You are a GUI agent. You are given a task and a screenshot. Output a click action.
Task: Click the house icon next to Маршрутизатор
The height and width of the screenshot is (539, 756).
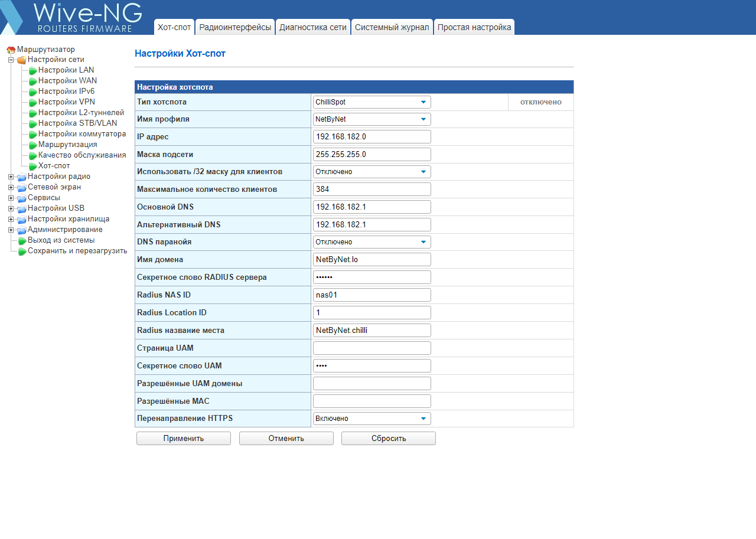11,50
